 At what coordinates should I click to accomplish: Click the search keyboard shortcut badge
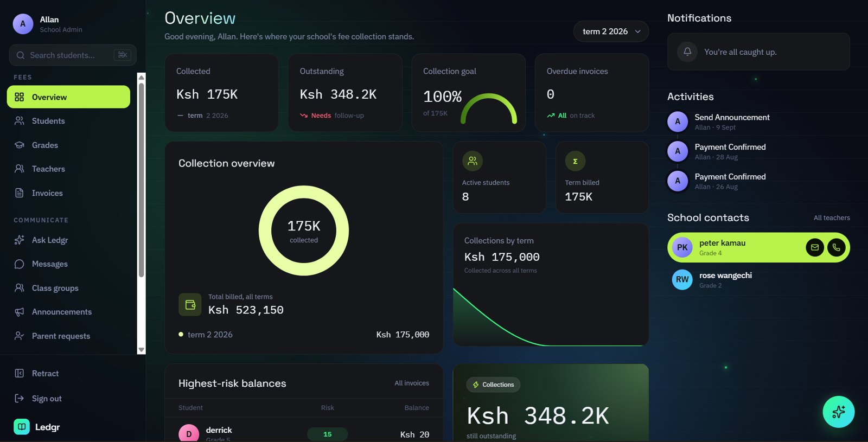point(123,55)
